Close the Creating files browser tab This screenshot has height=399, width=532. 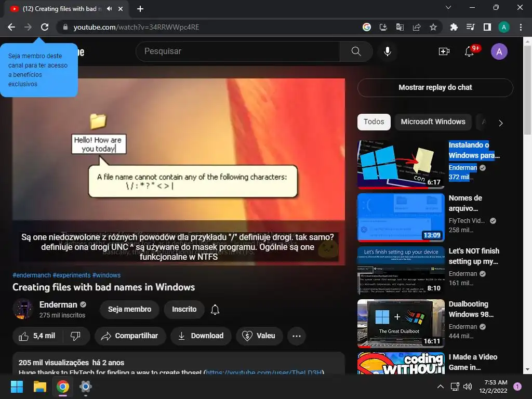tap(121, 9)
